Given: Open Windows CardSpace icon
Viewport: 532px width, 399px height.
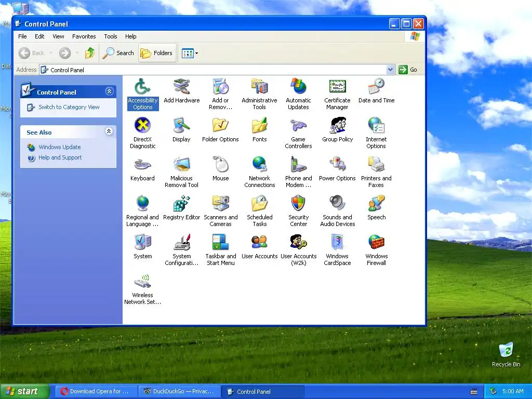Looking at the screenshot, I should click(337, 250).
